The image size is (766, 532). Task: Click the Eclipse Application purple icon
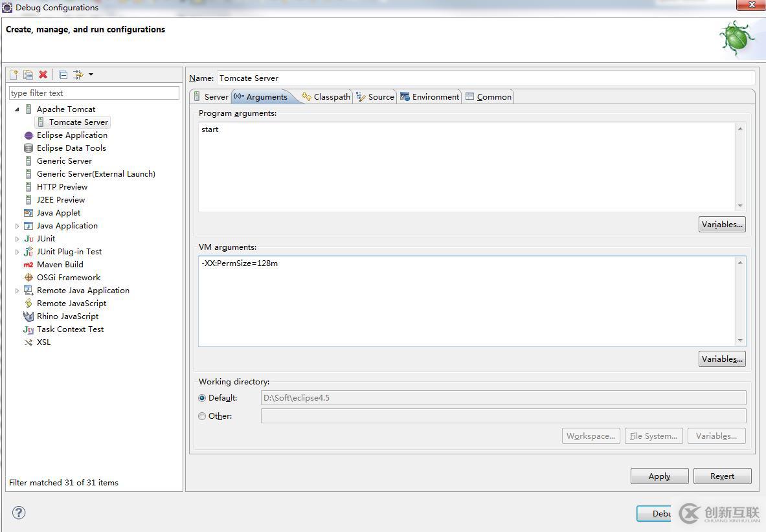(x=28, y=135)
